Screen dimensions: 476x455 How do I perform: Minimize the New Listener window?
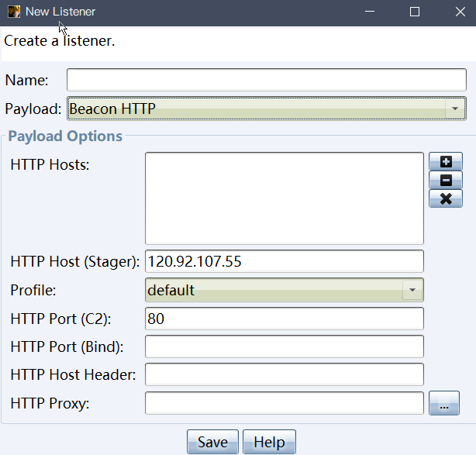click(379, 12)
